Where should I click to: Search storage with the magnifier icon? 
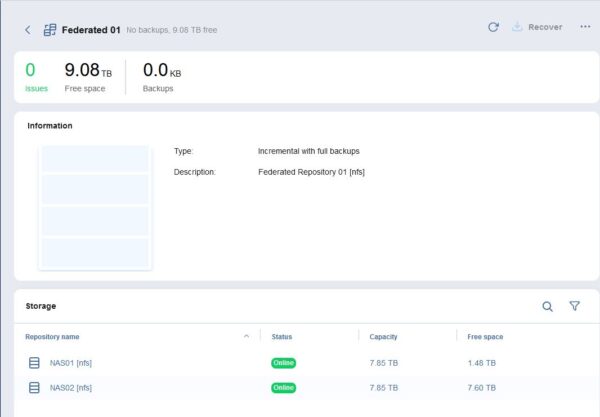tap(548, 306)
